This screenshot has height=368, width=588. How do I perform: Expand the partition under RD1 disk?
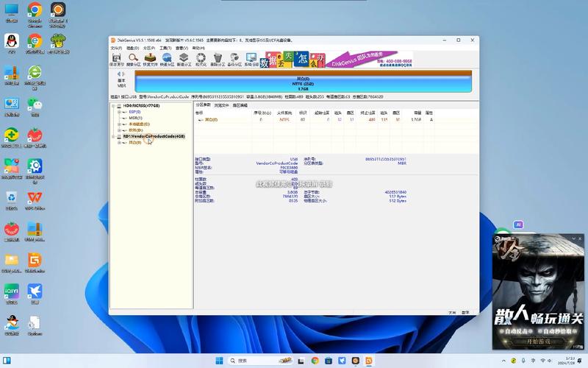(119, 143)
